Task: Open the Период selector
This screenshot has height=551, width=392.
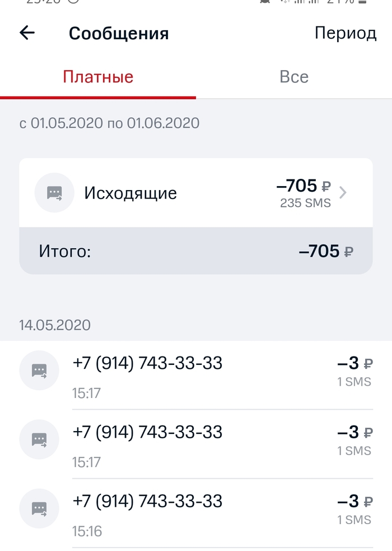Action: 345,33
